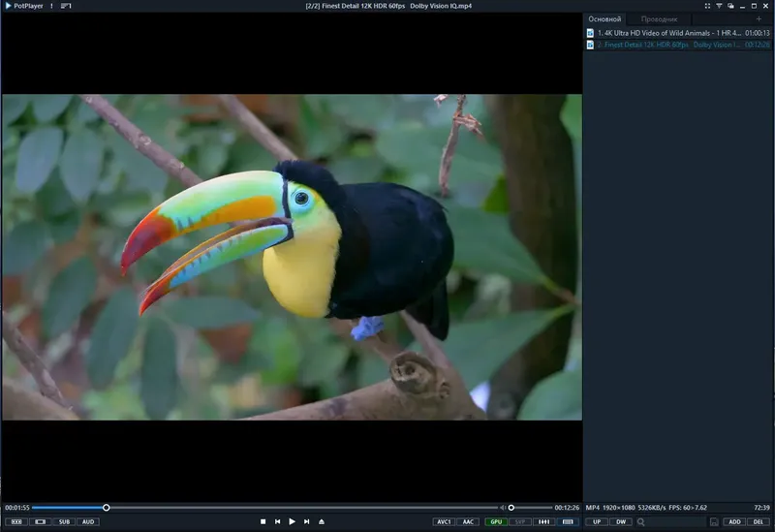The height and width of the screenshot is (532, 775).
Task: Click DEL to remove playlist item
Action: coord(759,521)
